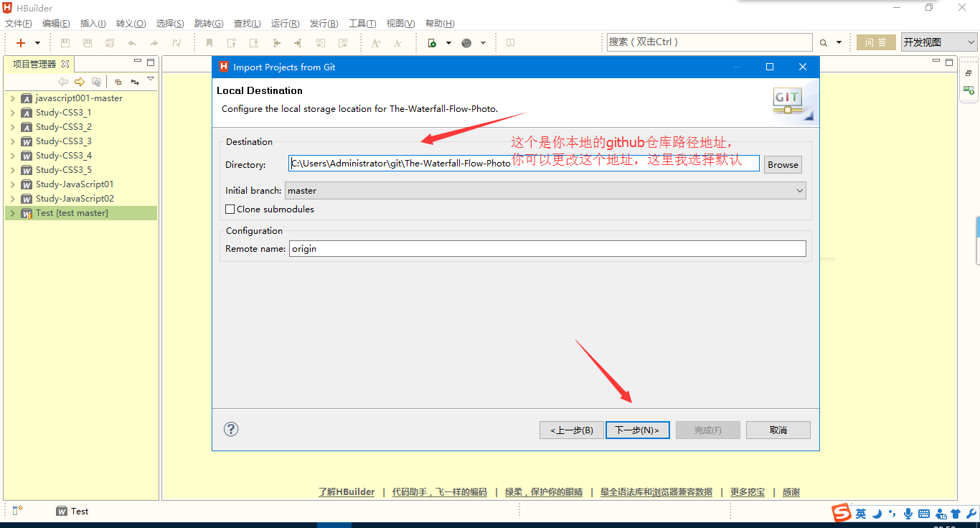Image resolution: width=980 pixels, height=528 pixels.
Task: Click the collapse all icon in project manager
Action: 118,82
